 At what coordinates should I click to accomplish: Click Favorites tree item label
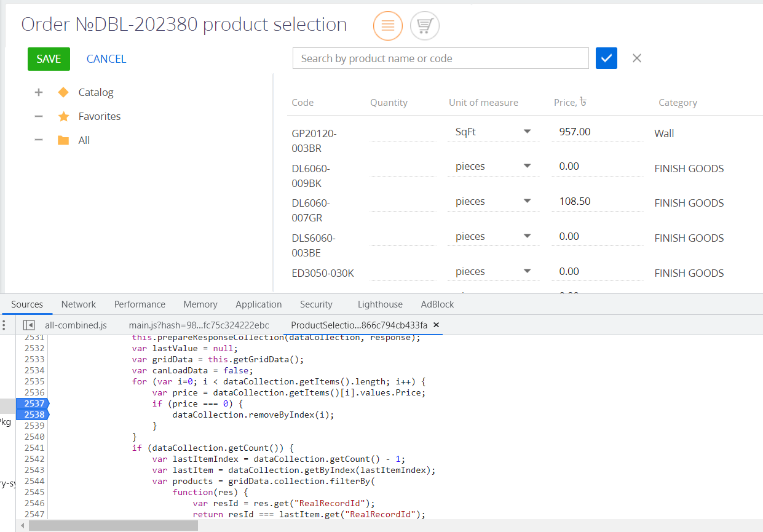(x=100, y=116)
